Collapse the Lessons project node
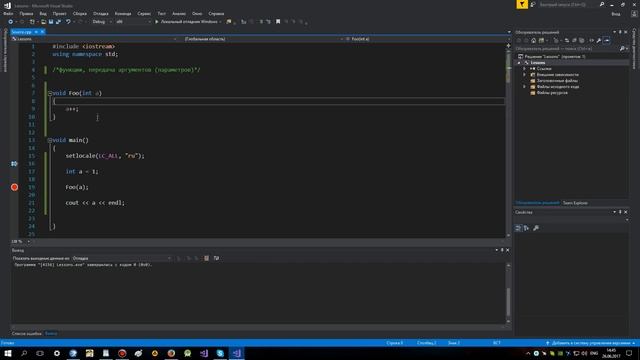The image size is (640, 360). (519, 63)
